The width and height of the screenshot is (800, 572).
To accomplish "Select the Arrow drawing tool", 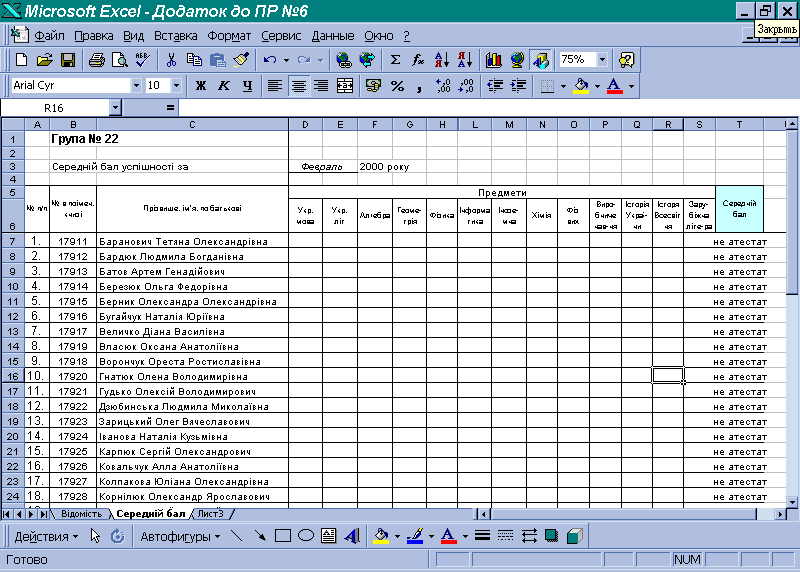I will click(260, 536).
